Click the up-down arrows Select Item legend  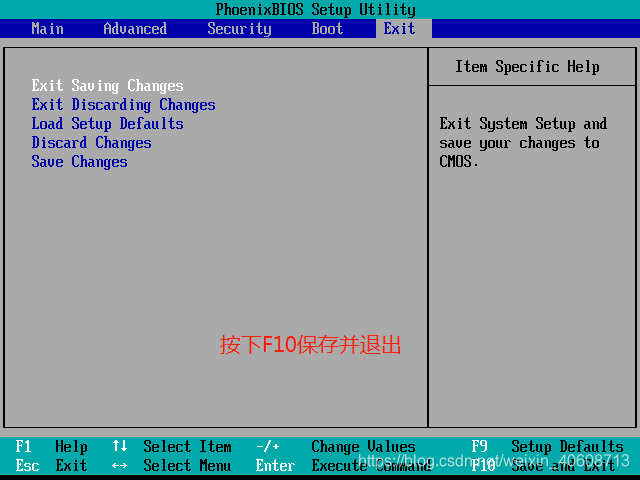[172, 447]
